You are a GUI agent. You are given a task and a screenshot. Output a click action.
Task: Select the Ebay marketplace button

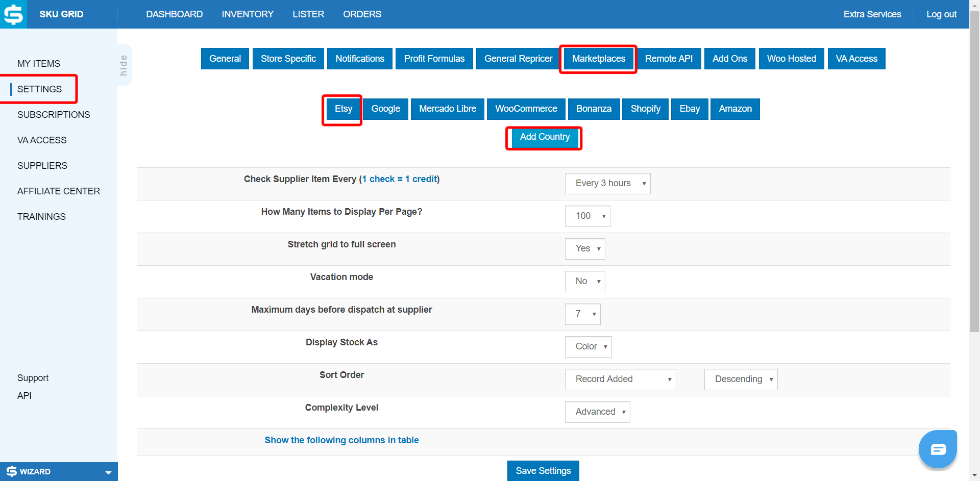[x=690, y=109]
